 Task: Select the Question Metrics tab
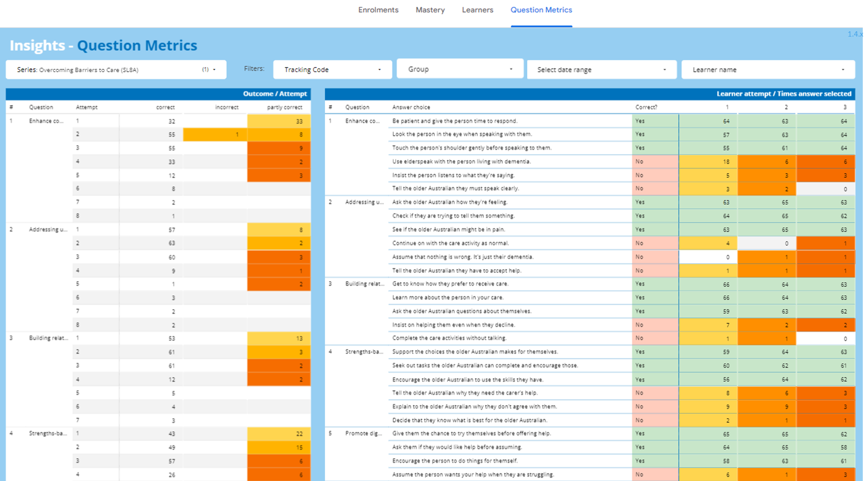[x=541, y=10]
